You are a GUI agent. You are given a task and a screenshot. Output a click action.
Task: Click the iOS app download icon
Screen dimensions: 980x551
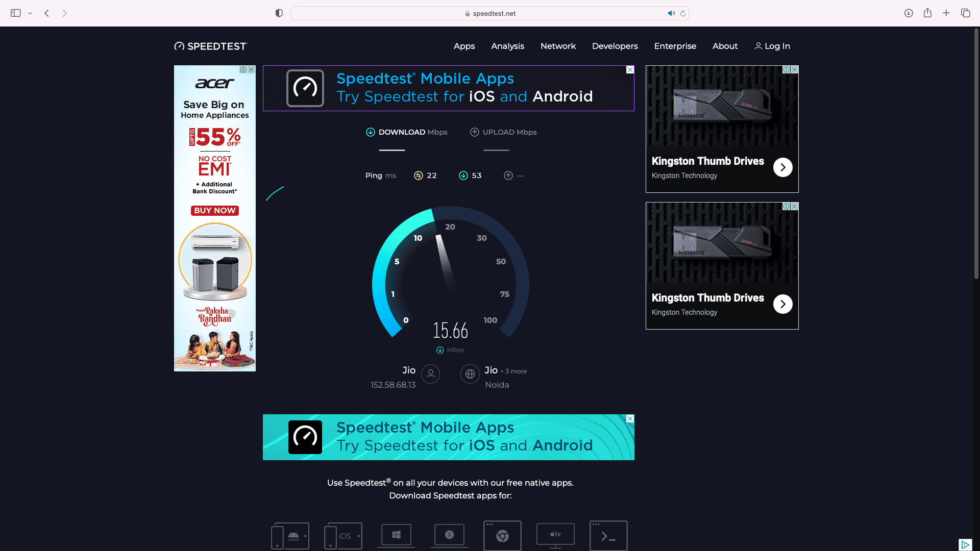tap(343, 536)
